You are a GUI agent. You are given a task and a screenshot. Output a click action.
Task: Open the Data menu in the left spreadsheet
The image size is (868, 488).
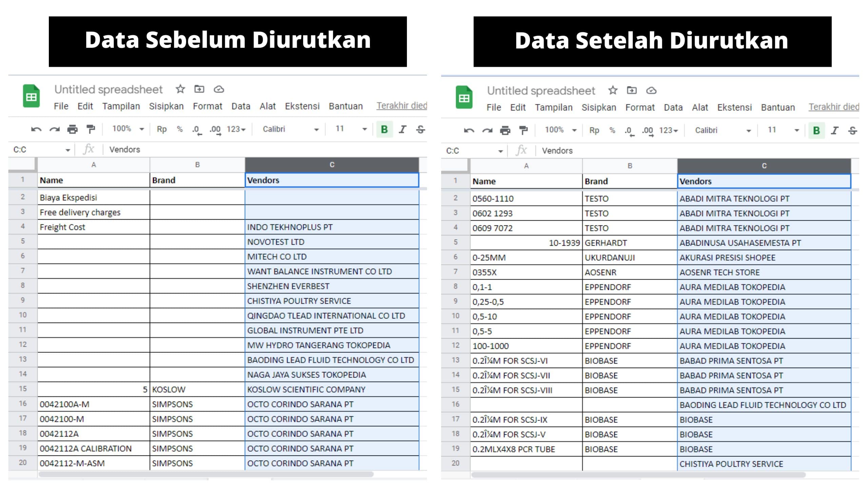(x=241, y=106)
